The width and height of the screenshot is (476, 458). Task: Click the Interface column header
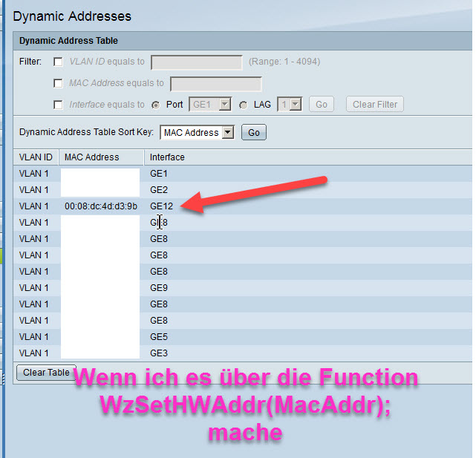point(167,157)
